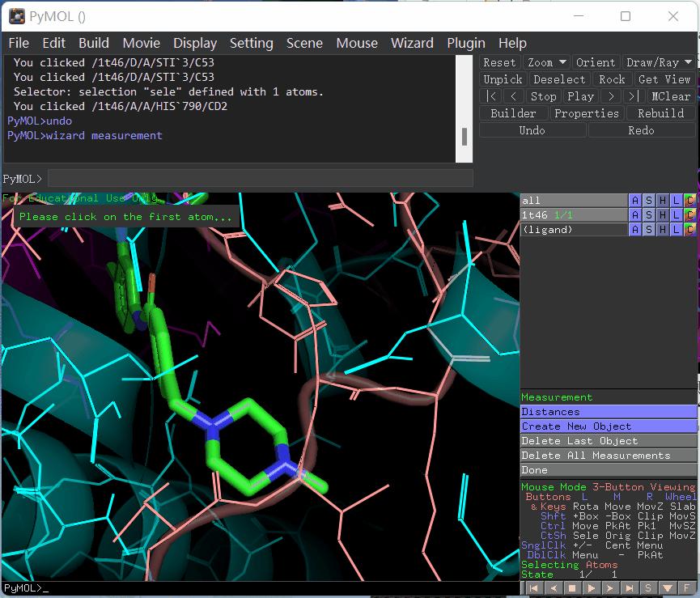Open the Hide (H) menu for ligand selection
Viewport: 700px width, 598px height.
663,230
